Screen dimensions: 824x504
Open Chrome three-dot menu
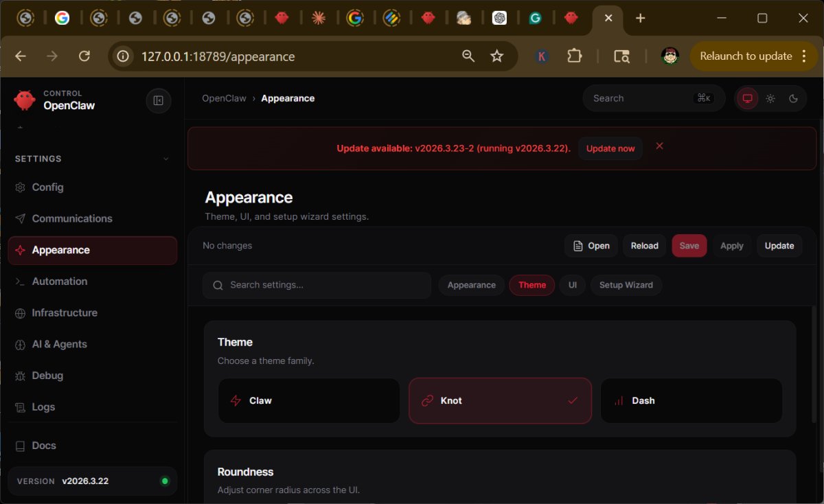[804, 56]
